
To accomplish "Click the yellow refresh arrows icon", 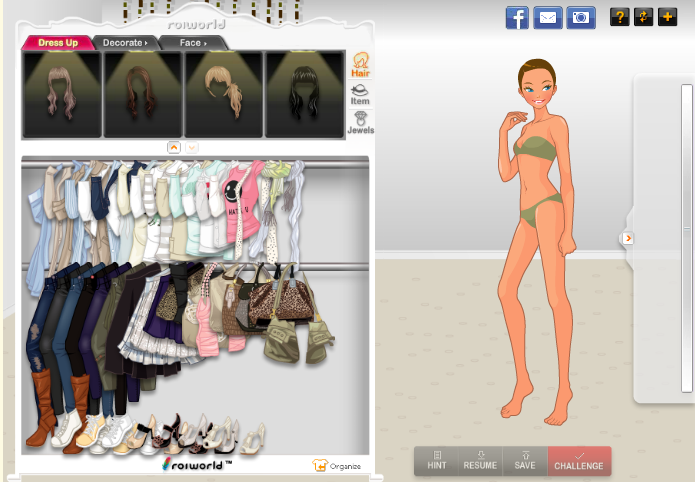I will coord(643,17).
